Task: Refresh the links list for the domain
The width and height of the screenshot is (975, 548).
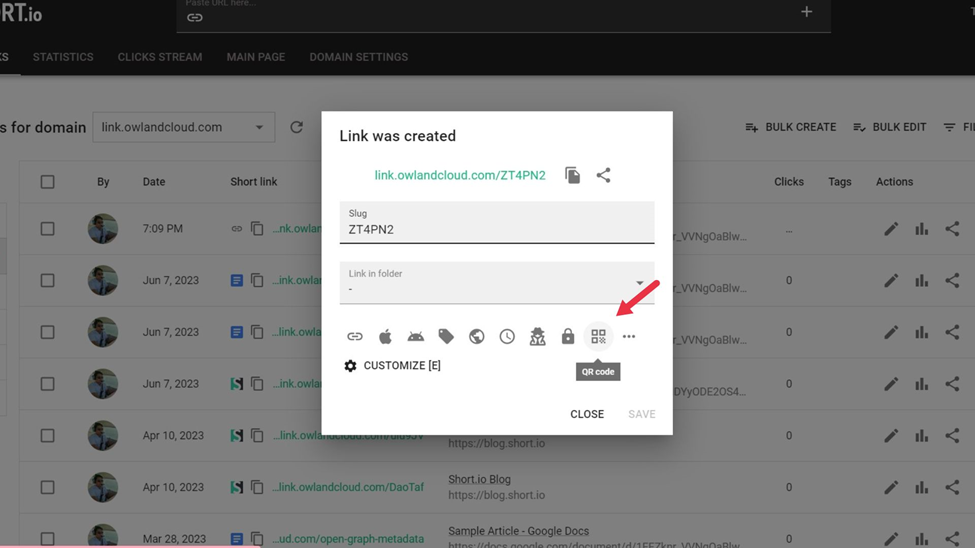Action: (x=297, y=127)
